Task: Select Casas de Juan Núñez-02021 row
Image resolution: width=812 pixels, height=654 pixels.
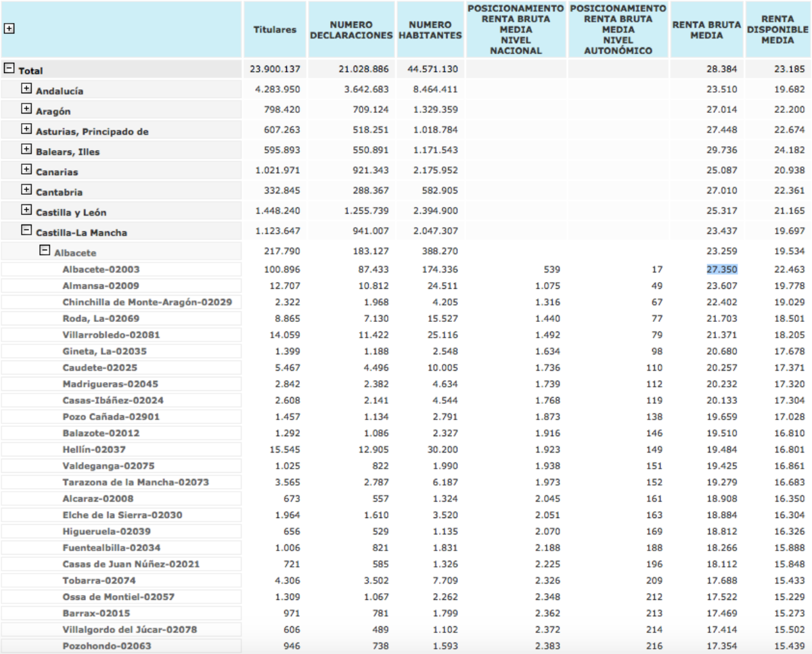Action: click(x=122, y=564)
